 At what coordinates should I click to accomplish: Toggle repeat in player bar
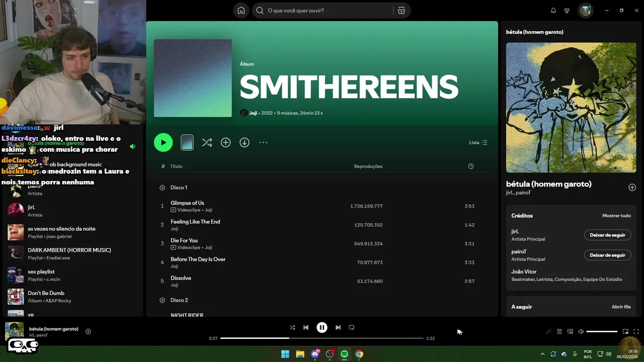coord(352,327)
